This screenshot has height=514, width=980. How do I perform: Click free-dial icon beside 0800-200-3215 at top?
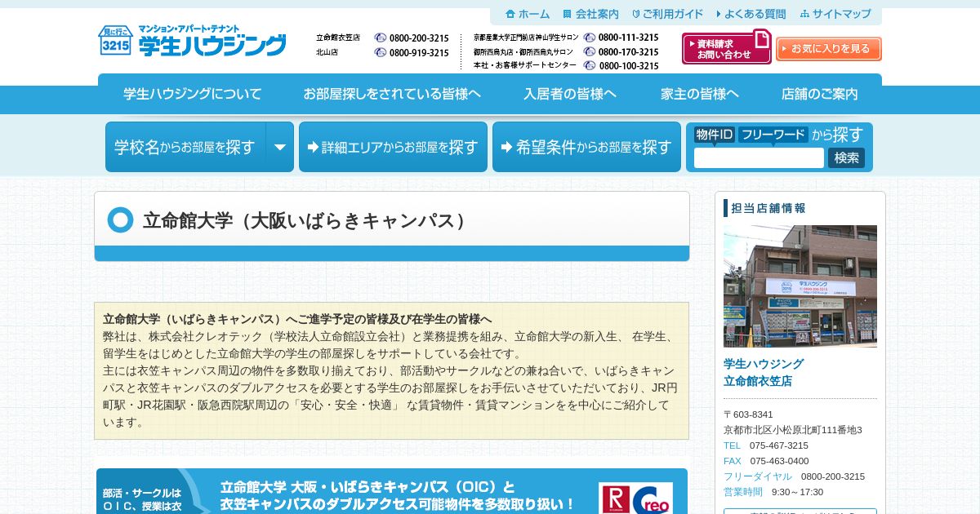coord(381,38)
